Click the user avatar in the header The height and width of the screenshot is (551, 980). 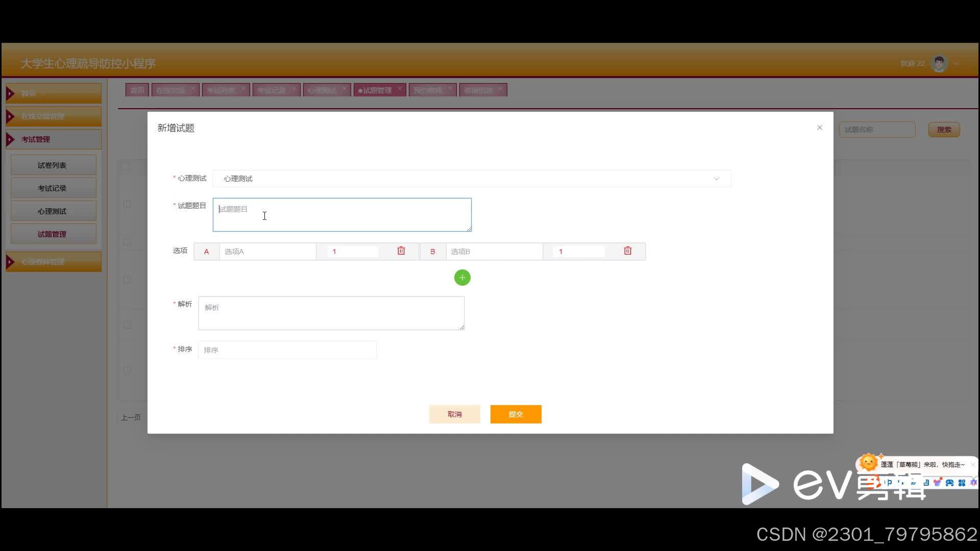(x=939, y=64)
